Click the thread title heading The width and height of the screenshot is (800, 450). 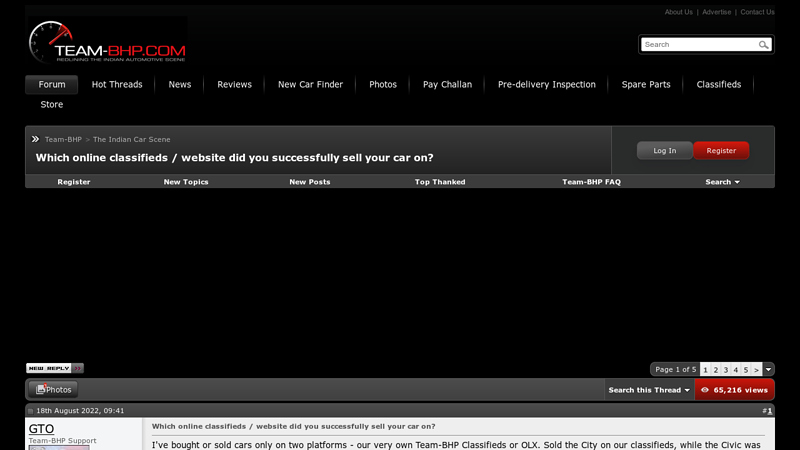(234, 158)
